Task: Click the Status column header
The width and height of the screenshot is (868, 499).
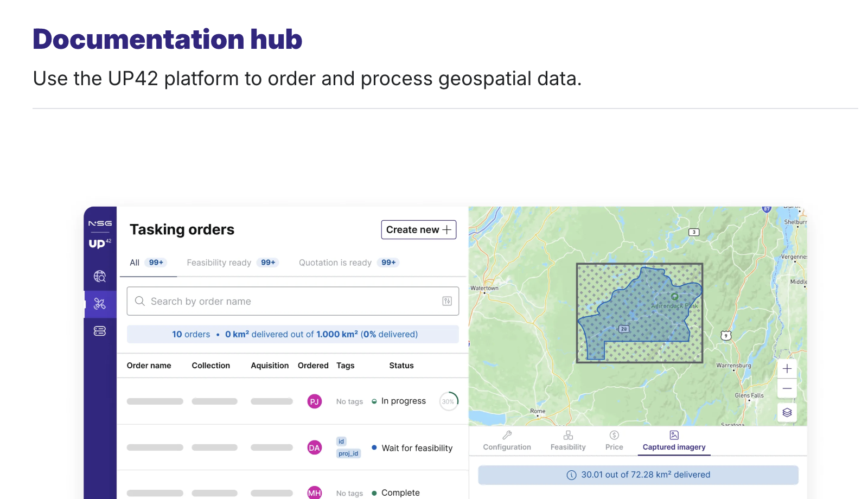Action: point(401,366)
